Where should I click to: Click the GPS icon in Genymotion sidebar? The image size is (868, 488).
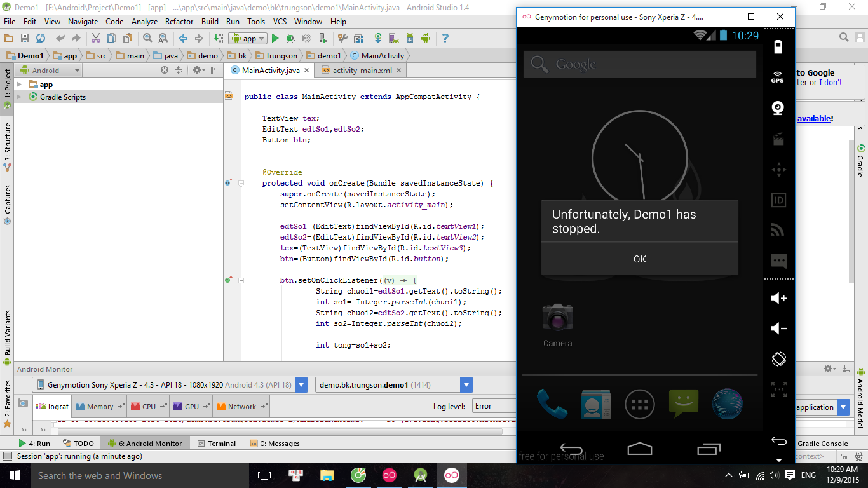click(x=778, y=78)
